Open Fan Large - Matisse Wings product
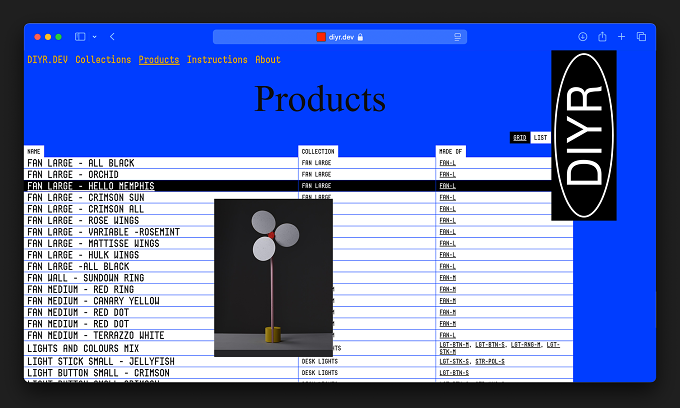Screen dimensions: 680x408 pyautogui.click(x=93, y=243)
